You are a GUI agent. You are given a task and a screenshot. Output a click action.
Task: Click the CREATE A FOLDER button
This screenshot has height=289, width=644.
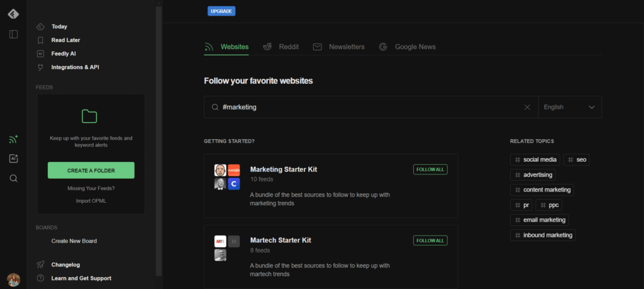coord(91,170)
